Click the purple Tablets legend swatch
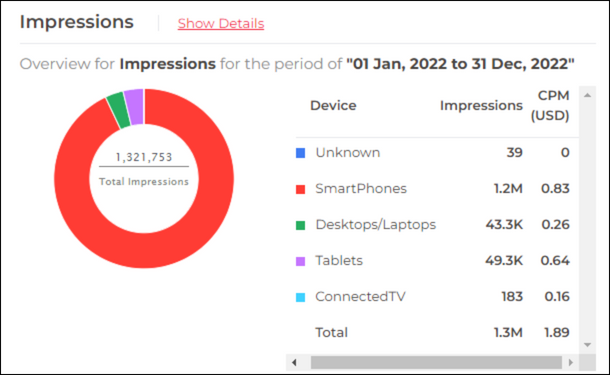 pyautogui.click(x=301, y=261)
